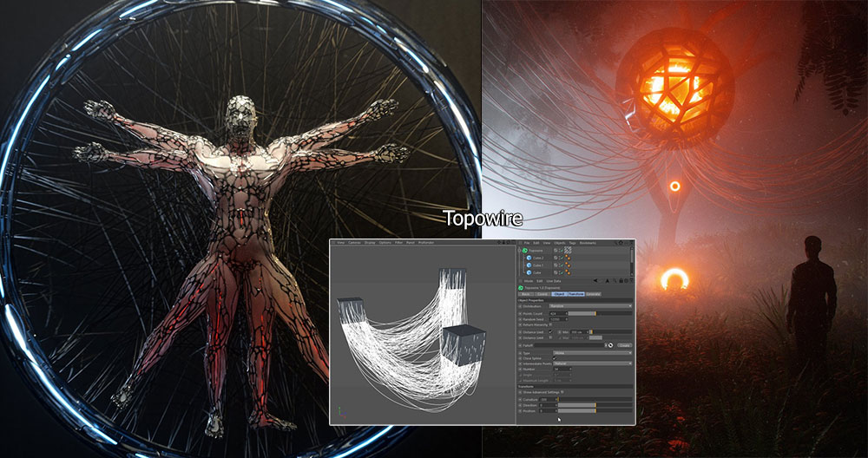Toggle the green enable checkmark for Cube 1

[562, 265]
